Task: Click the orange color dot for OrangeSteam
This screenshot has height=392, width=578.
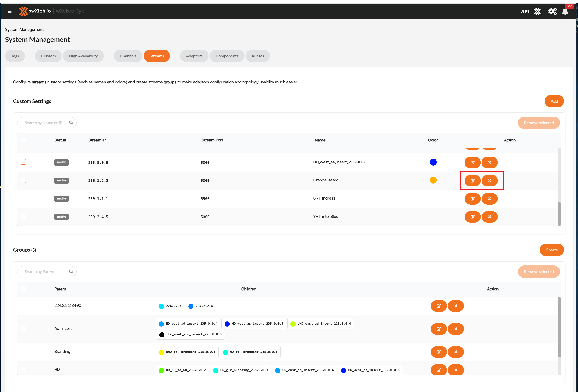Action: [x=433, y=180]
